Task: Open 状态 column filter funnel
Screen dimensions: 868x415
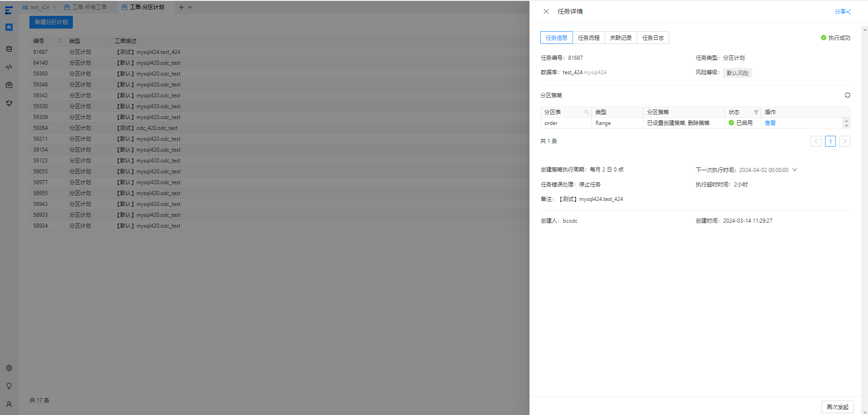Action: (756, 112)
